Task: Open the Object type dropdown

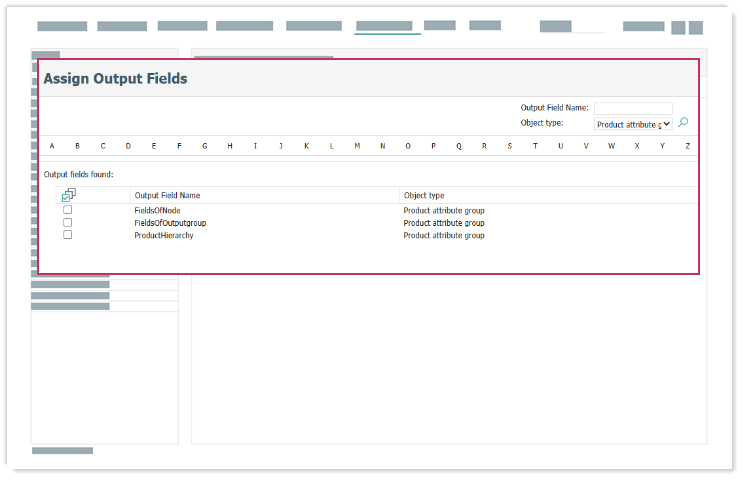Action: pos(632,124)
